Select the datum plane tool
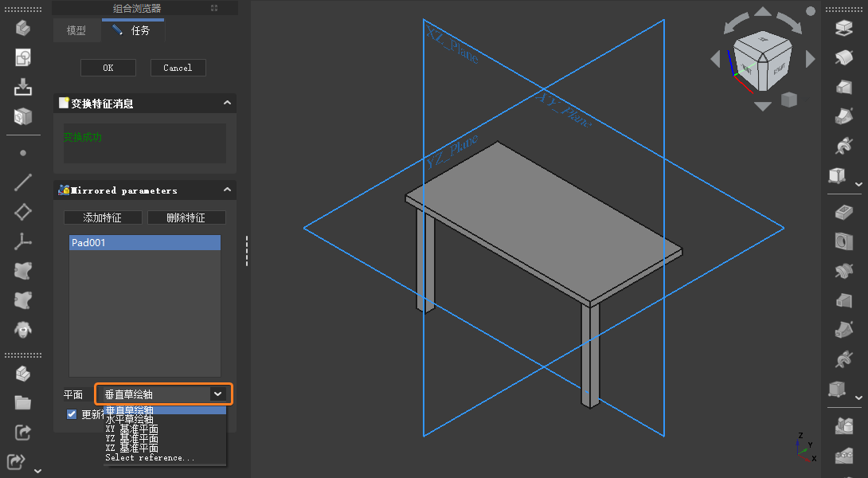Viewport: 868px width, 478px height. (22, 212)
